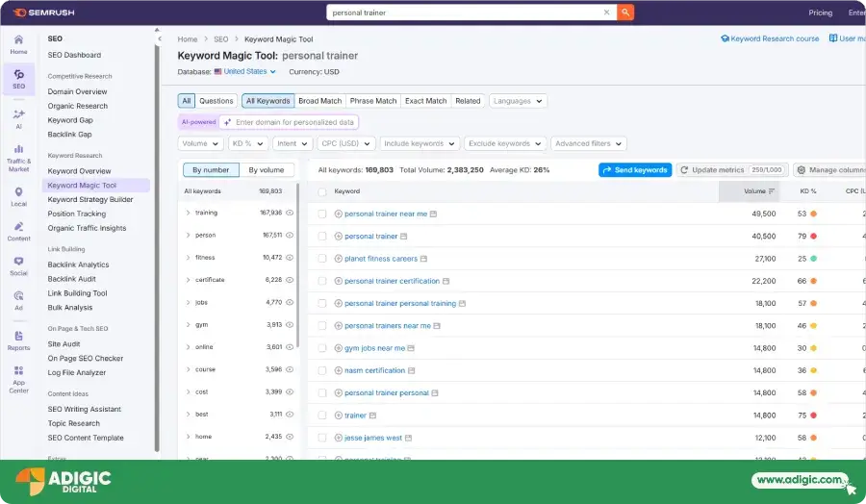
Task: Expand the 'jobs' keyword group
Action: coord(188,303)
